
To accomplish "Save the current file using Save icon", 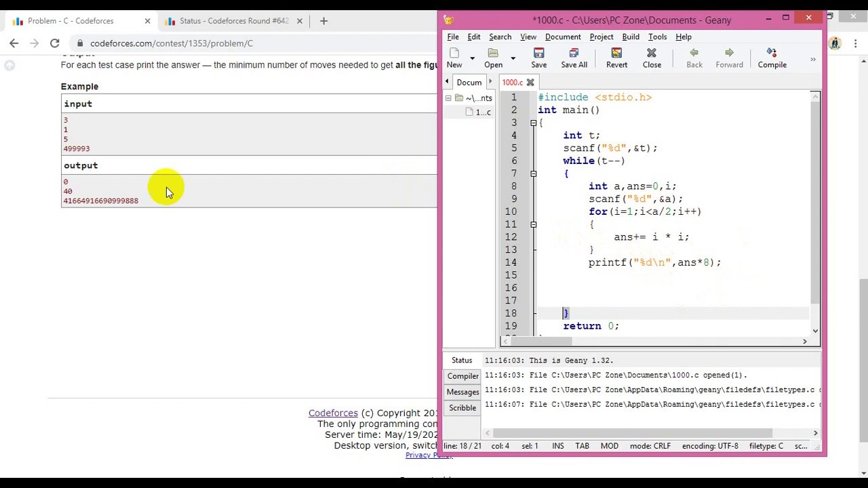I will [538, 58].
